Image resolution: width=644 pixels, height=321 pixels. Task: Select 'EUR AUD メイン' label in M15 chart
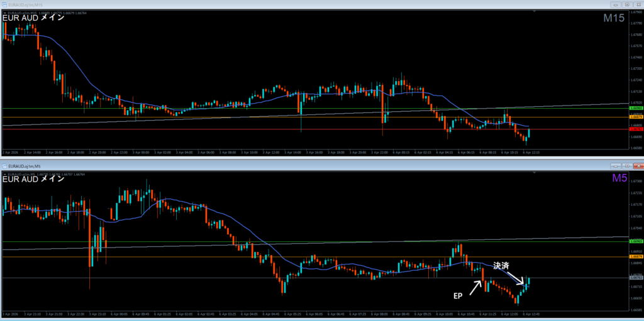click(x=33, y=18)
